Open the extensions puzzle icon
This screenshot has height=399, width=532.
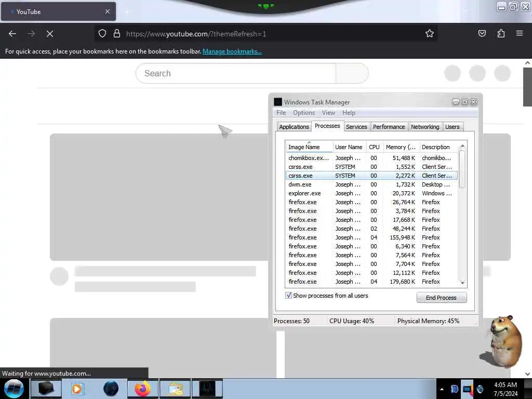tap(501, 33)
